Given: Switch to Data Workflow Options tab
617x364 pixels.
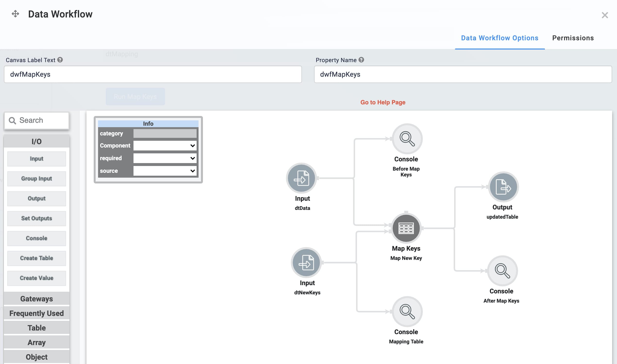Looking at the screenshot, I should pyautogui.click(x=500, y=38).
